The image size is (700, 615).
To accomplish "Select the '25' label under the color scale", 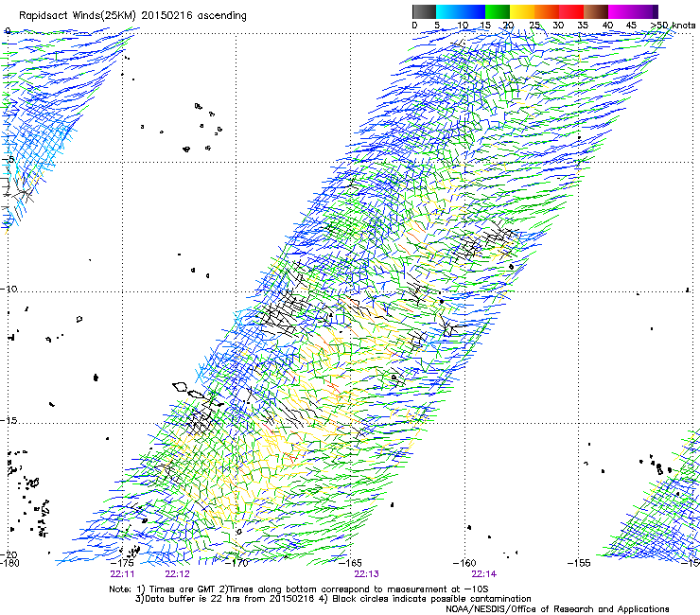I will tap(534, 26).
